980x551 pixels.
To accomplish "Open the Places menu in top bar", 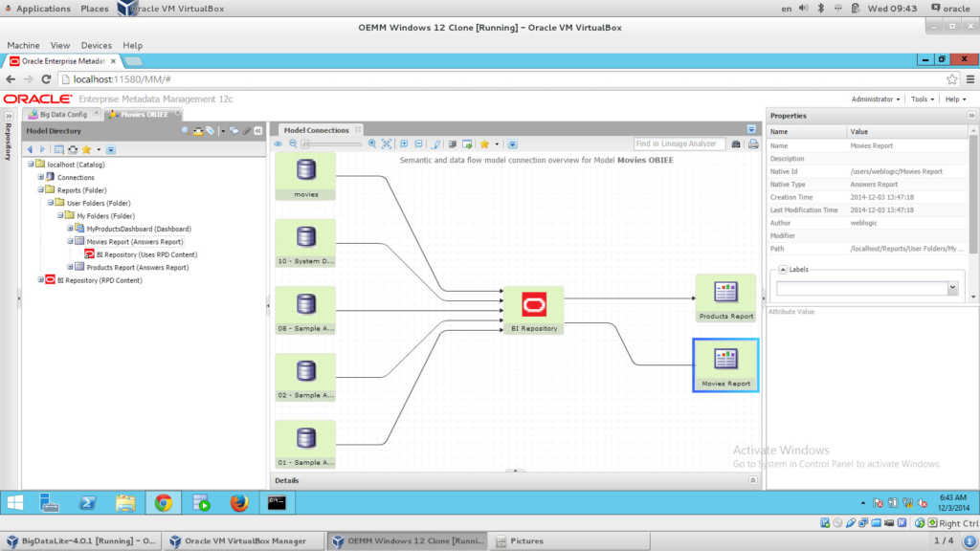I will tap(95, 9).
